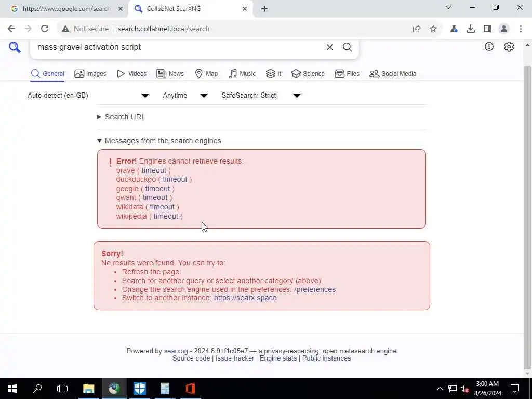Click the duckduckgo timeout link
This screenshot has height=399, width=532.
click(175, 179)
